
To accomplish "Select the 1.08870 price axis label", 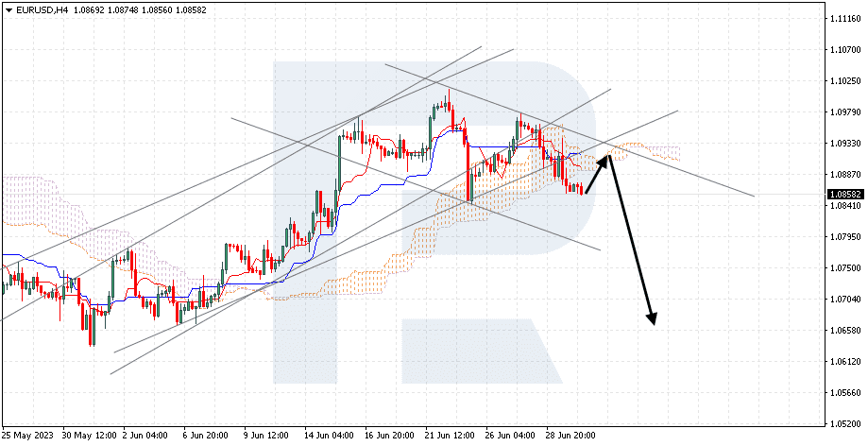I will [845, 175].
